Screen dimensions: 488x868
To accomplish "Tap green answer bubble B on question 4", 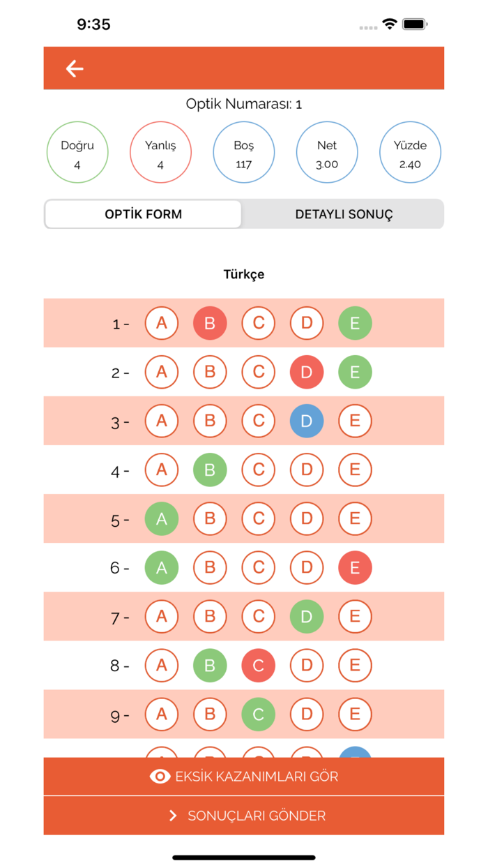I will [x=210, y=470].
